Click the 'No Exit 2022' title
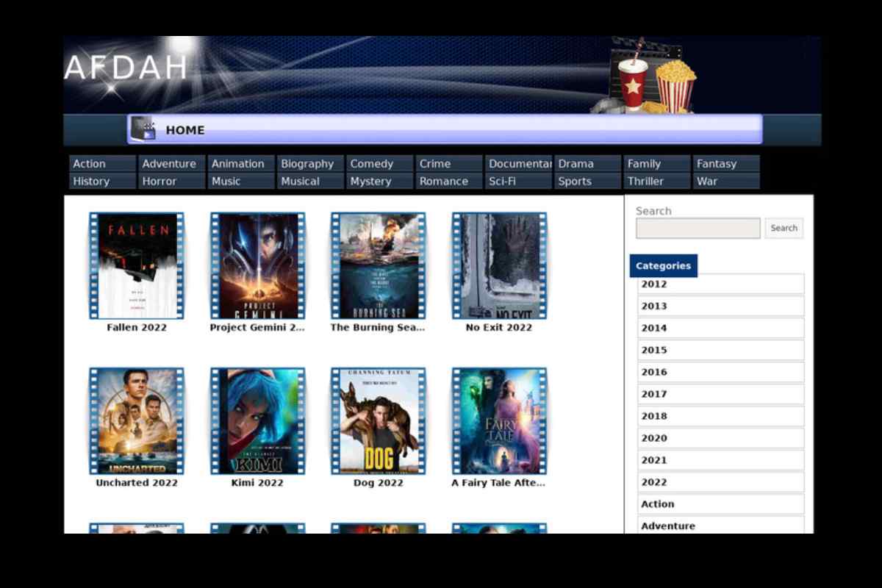Viewport: 882px width, 588px height. 499,328
